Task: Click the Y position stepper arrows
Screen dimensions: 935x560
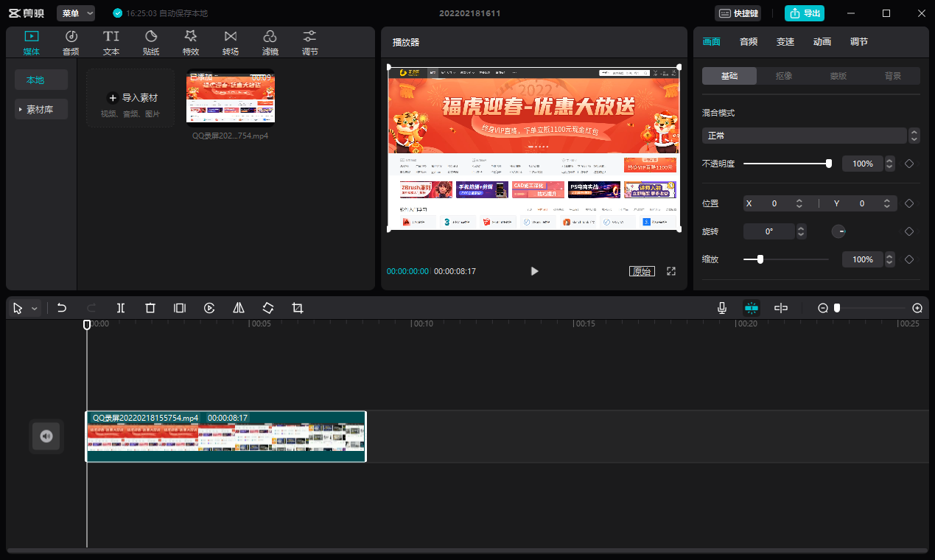Action: pyautogui.click(x=886, y=203)
